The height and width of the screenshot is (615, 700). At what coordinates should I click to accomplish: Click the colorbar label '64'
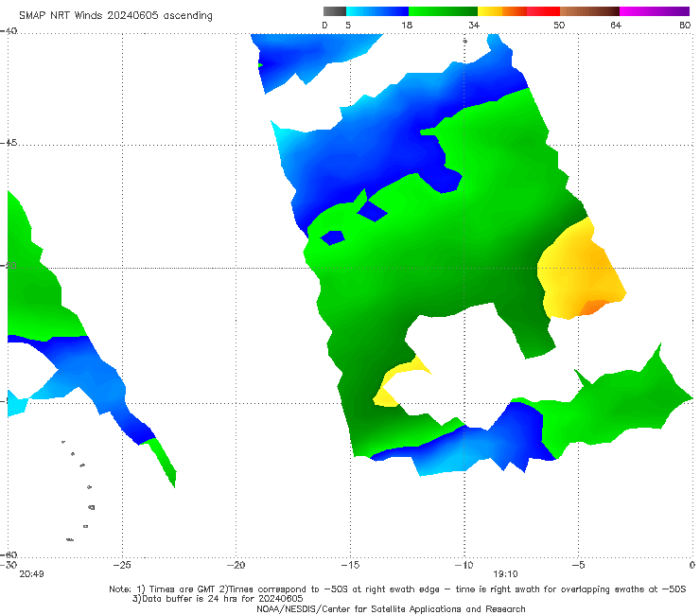[x=616, y=25]
